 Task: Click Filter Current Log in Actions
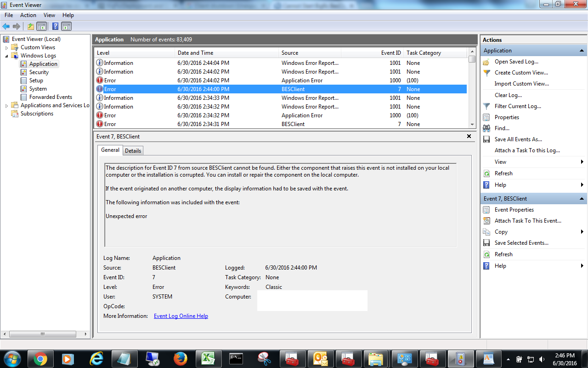coord(518,106)
